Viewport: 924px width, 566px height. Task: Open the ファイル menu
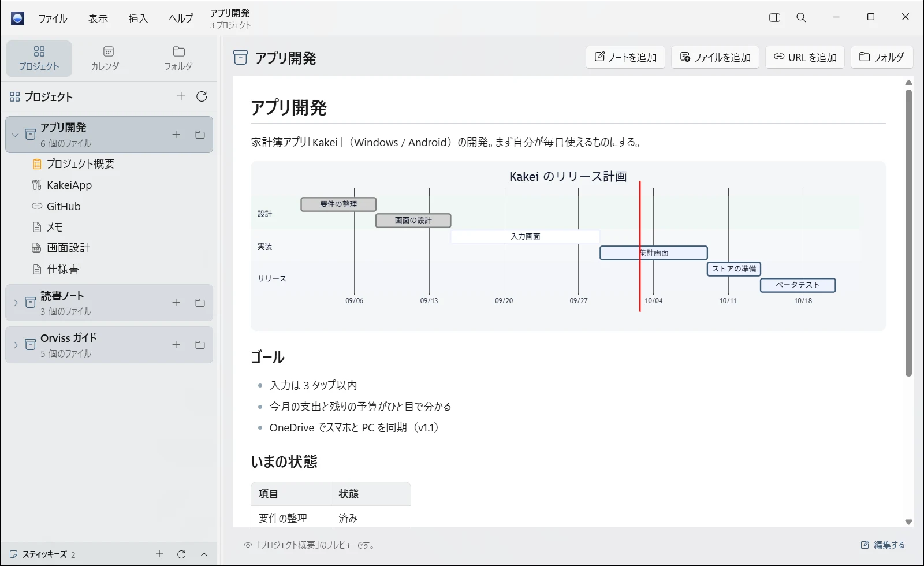(x=53, y=18)
